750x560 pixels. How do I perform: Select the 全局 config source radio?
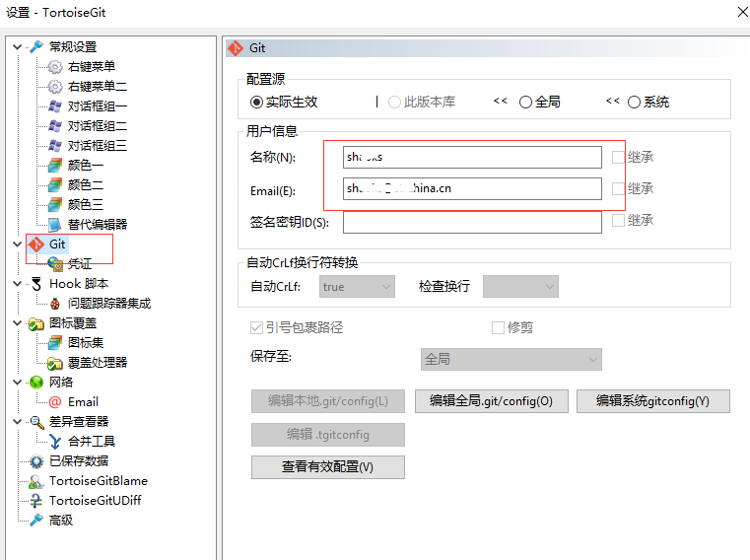525,102
